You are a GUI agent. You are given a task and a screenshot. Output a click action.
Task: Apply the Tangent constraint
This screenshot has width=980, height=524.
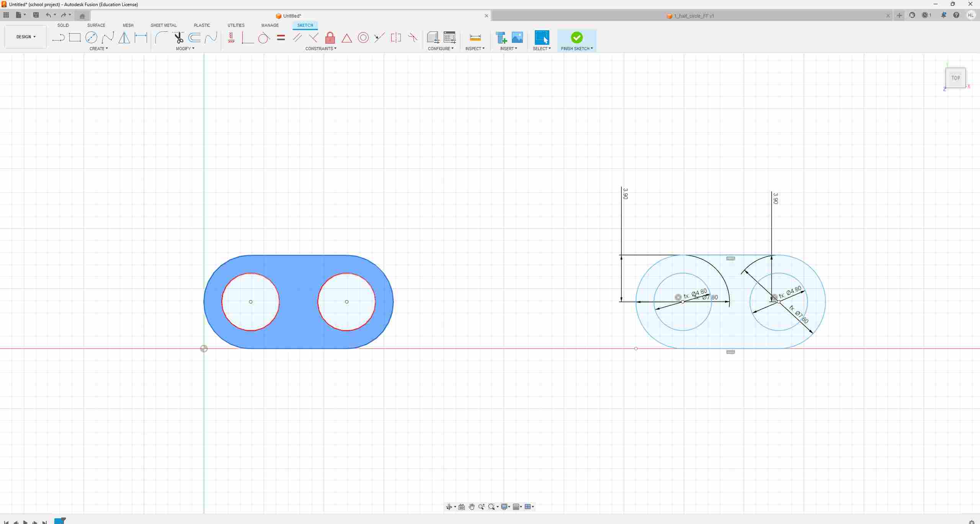coord(264,38)
